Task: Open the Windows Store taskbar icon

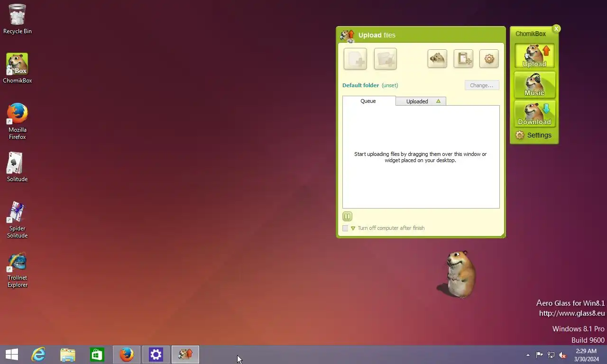Action: click(x=97, y=355)
